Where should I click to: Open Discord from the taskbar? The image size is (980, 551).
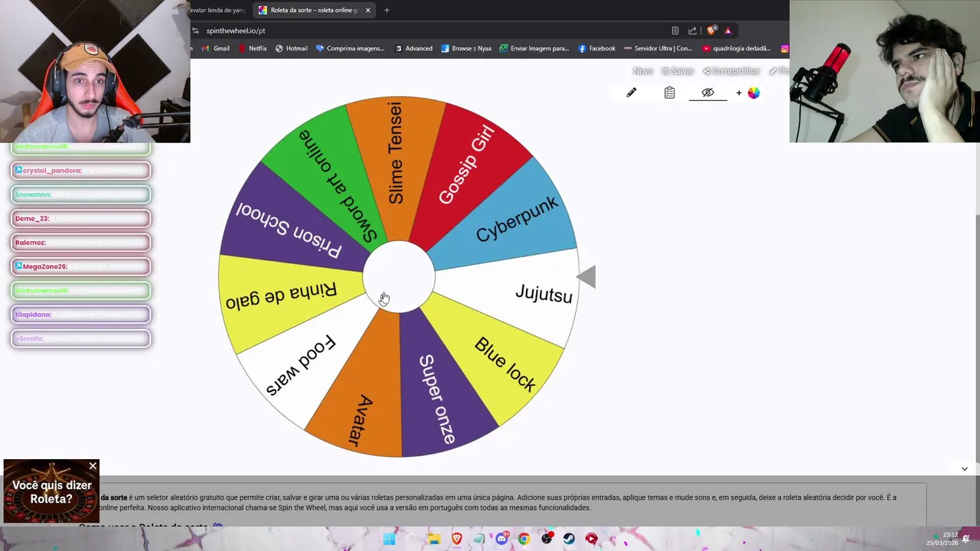pos(501,539)
